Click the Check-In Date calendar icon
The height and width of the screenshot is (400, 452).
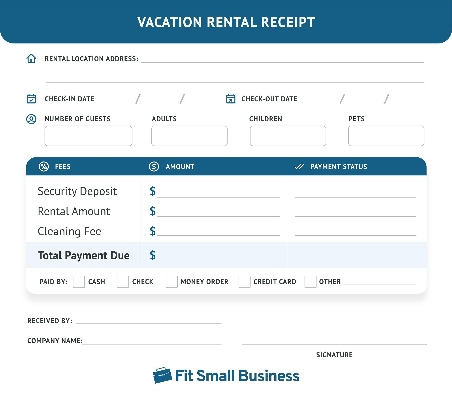tap(31, 99)
